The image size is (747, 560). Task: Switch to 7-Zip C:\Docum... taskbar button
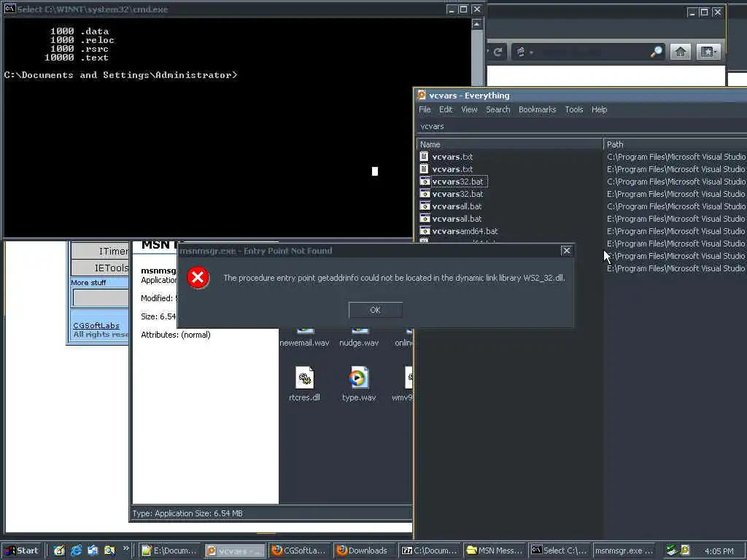[430, 551]
